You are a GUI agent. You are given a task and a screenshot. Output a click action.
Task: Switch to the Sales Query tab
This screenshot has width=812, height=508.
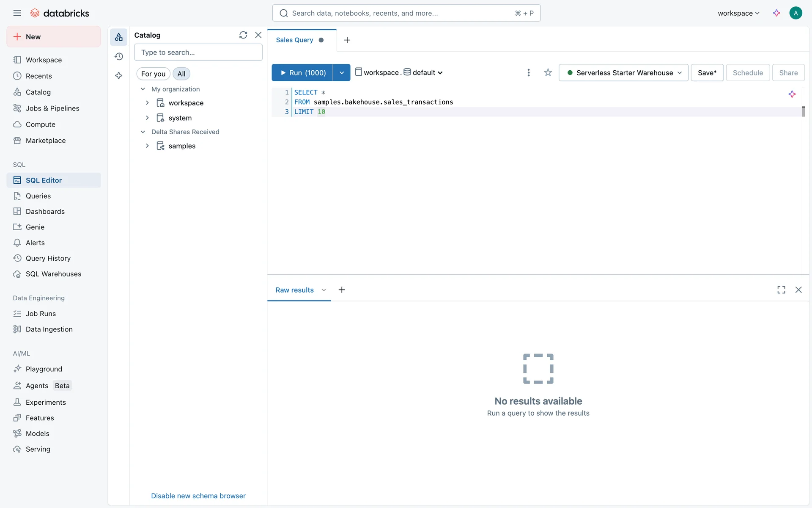(294, 40)
